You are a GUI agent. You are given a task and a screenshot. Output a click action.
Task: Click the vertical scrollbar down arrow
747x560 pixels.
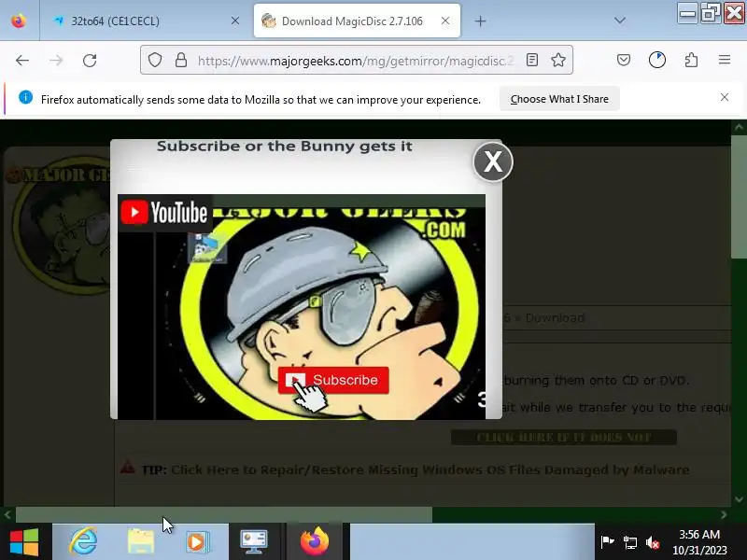739,499
